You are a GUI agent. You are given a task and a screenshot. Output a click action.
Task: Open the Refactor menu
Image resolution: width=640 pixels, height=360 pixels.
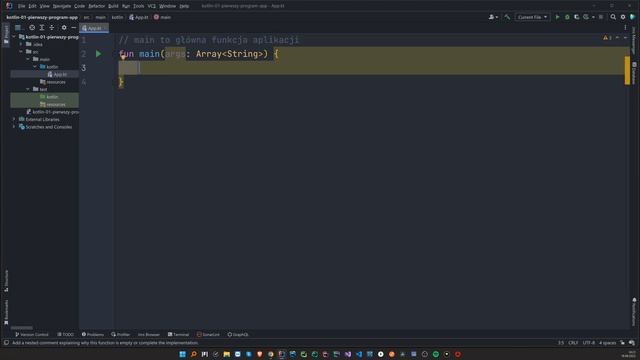pyautogui.click(x=96, y=6)
